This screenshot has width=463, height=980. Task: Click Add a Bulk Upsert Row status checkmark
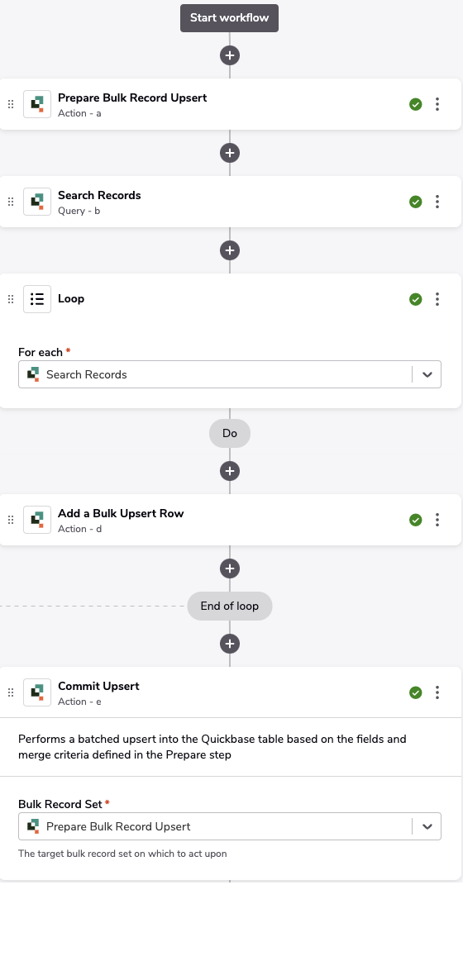pyautogui.click(x=415, y=520)
